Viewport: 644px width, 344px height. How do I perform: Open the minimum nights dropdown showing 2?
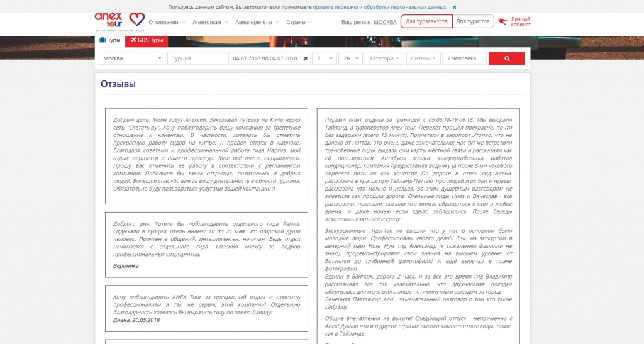(325, 58)
